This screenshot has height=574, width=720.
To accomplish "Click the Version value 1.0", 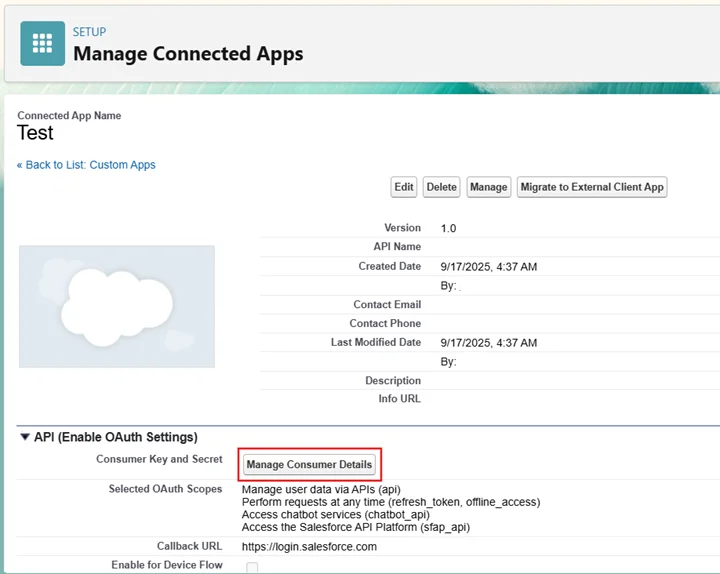I will (448, 228).
